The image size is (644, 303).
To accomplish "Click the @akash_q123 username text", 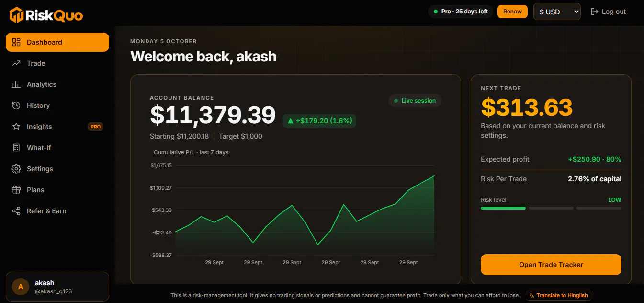I will [x=54, y=291].
